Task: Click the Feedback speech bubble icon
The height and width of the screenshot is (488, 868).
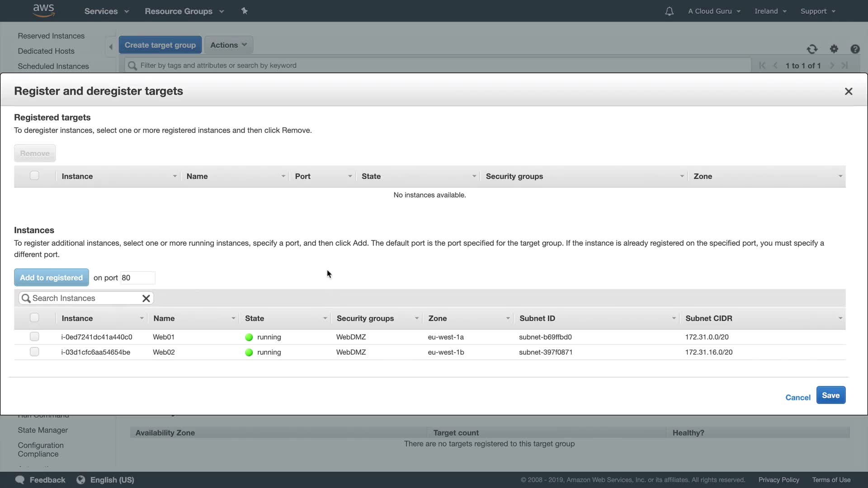Action: coord(19,480)
